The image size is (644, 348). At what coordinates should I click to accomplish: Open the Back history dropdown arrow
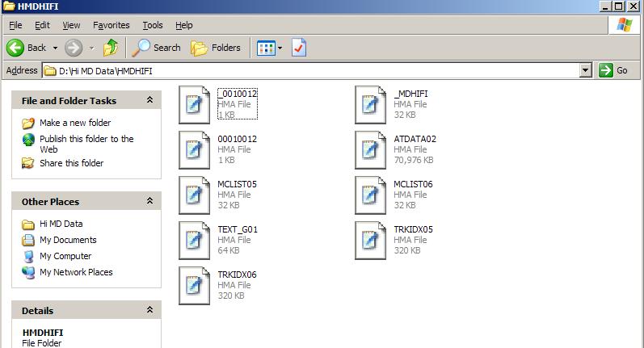[55, 48]
